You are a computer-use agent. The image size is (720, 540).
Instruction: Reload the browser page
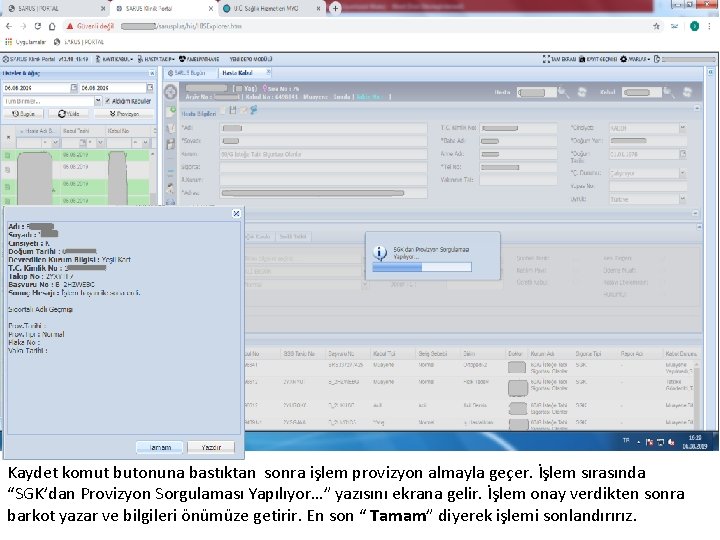pos(38,26)
